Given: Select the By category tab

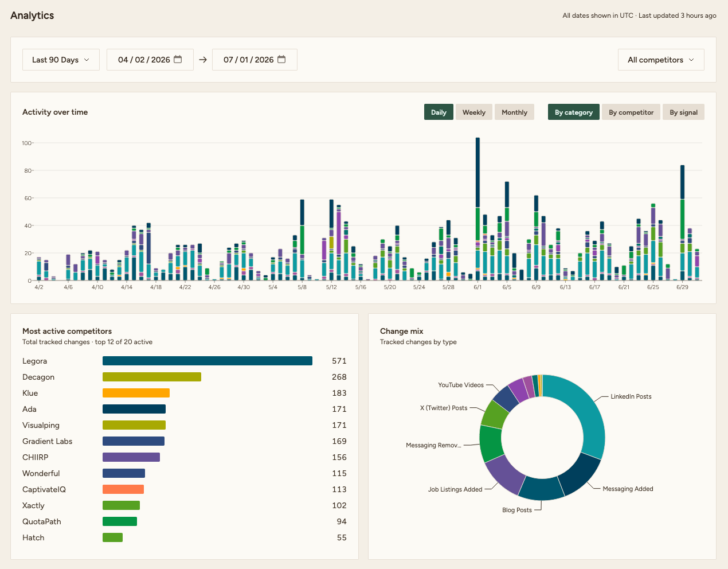Looking at the screenshot, I should point(574,112).
